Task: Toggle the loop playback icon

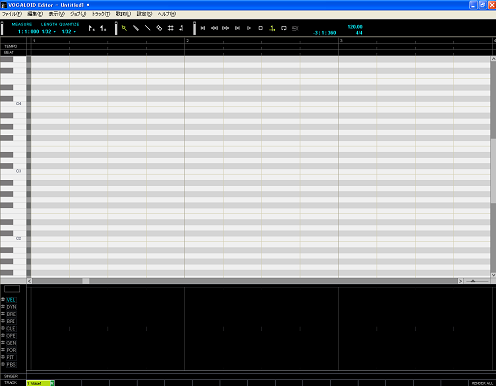Action: [284, 28]
